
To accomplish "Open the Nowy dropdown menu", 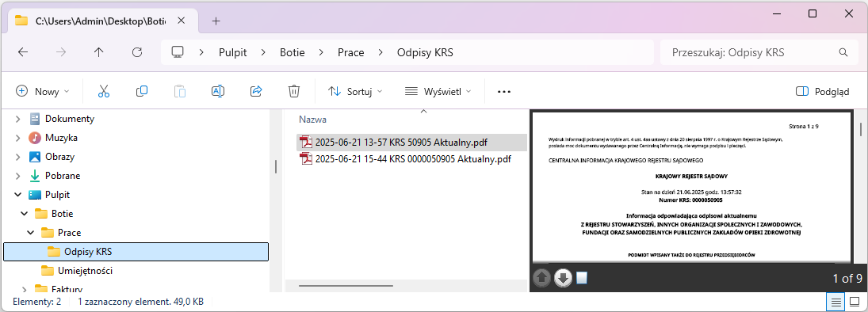I will [x=42, y=92].
